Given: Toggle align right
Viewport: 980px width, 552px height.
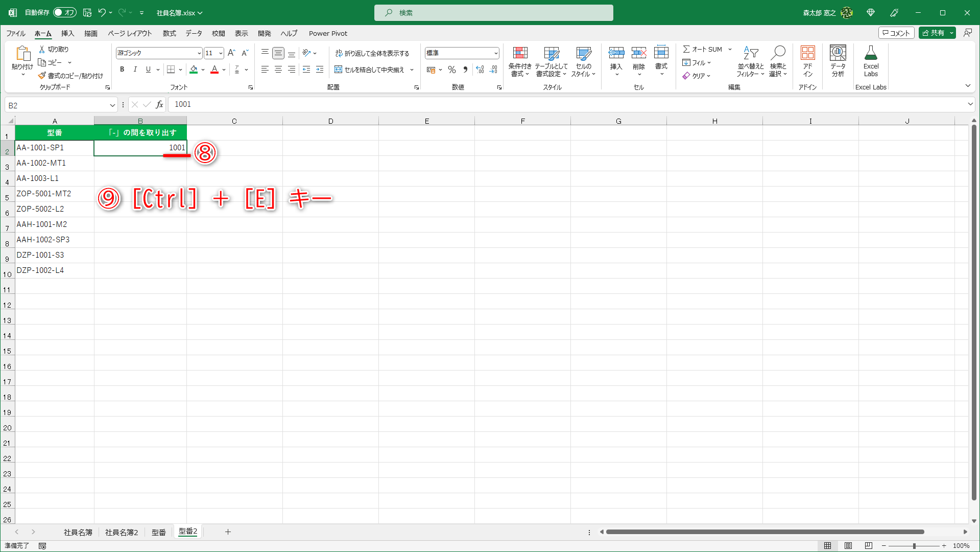Looking at the screenshot, I should tap(292, 70).
